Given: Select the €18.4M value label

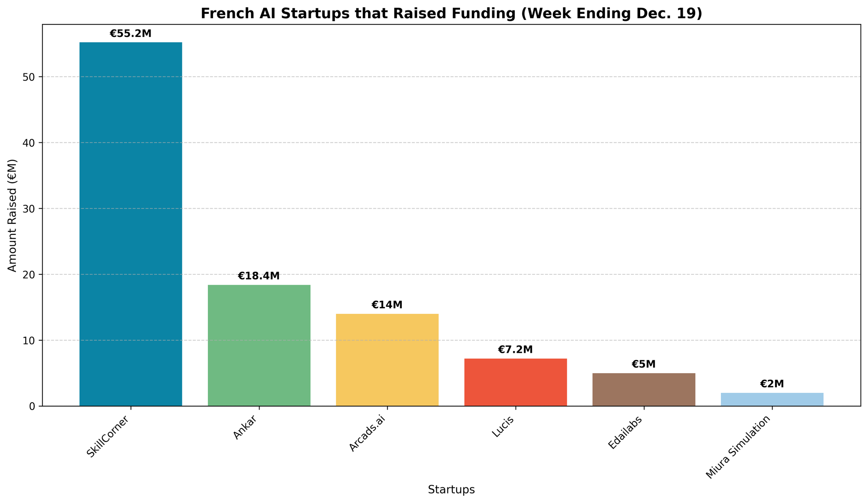Looking at the screenshot, I should 259,276.
